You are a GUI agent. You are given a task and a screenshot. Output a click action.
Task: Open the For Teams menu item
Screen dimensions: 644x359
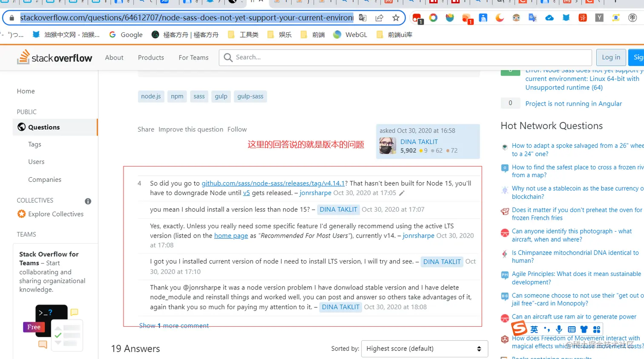[x=193, y=57]
